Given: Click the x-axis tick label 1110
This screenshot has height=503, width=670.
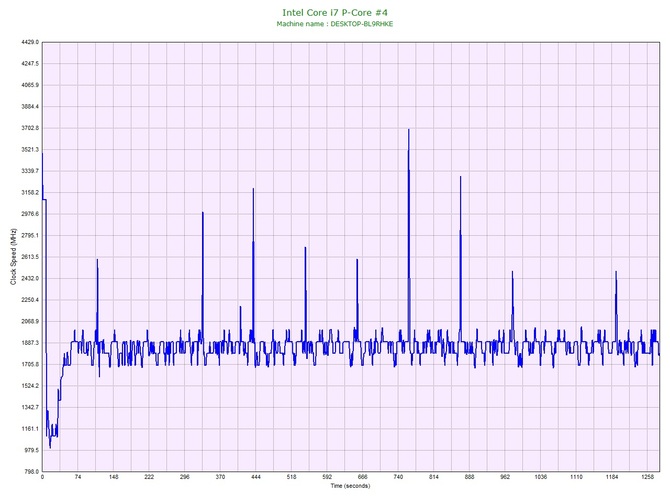Looking at the screenshot, I should tap(576, 477).
